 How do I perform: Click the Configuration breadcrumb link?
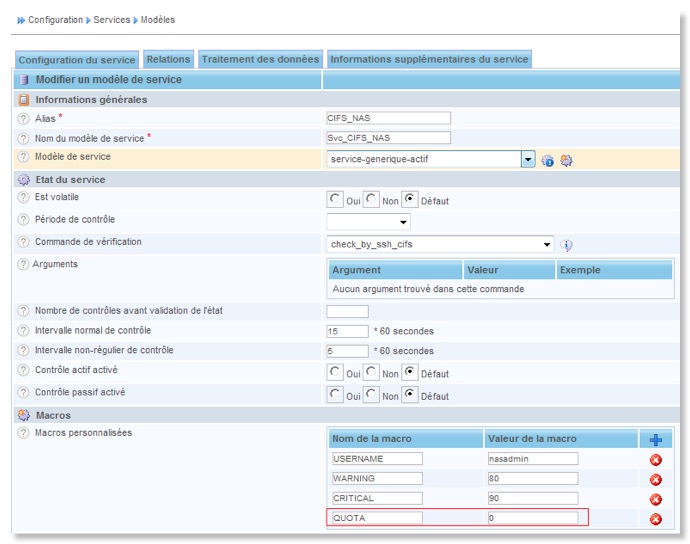pos(55,20)
